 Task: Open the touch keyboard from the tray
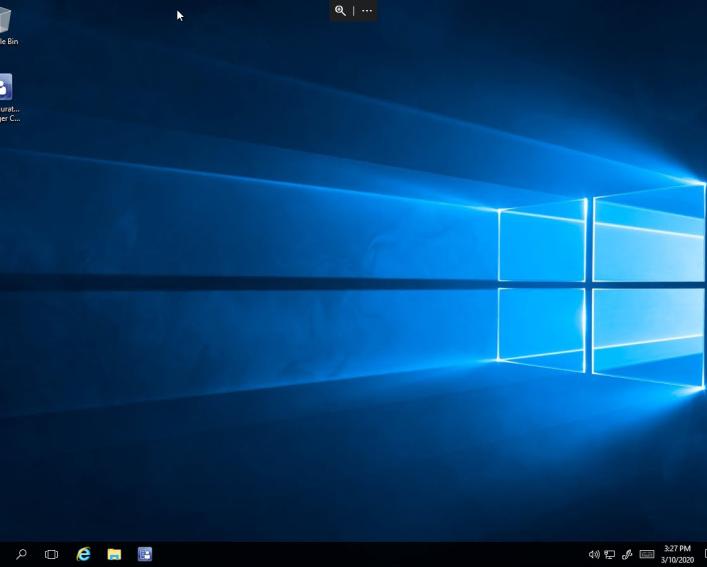pyautogui.click(x=647, y=554)
